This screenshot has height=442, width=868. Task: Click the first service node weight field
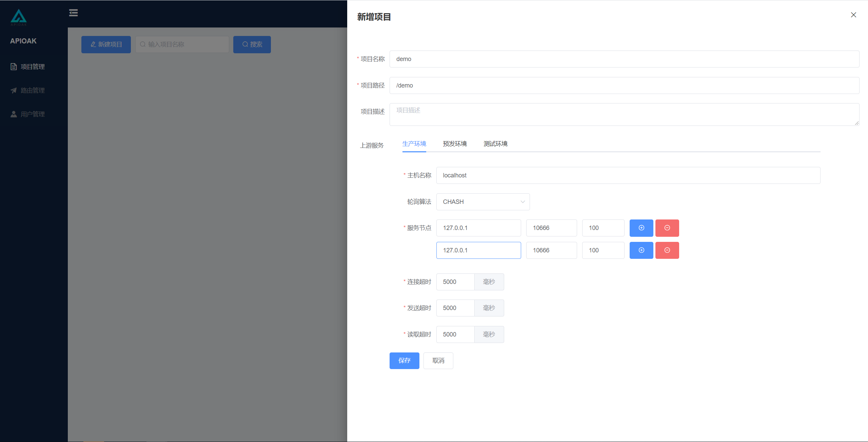[603, 228]
